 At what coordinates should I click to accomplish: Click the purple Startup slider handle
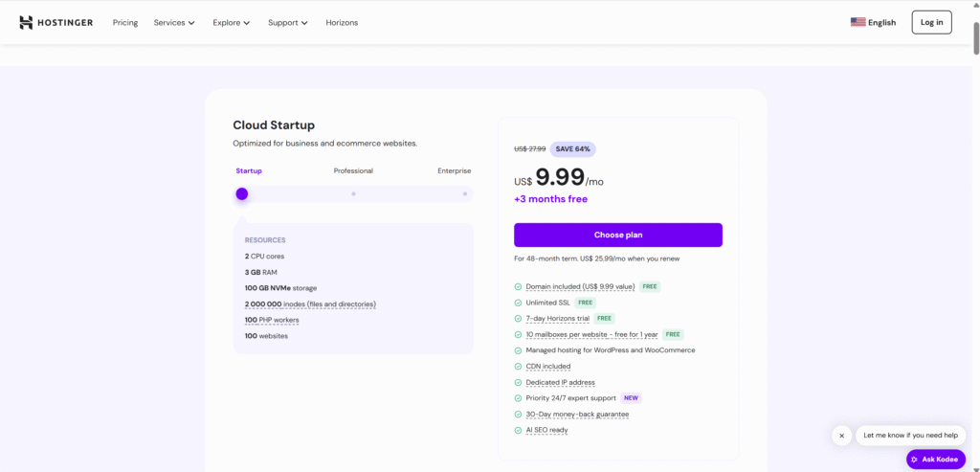click(242, 193)
